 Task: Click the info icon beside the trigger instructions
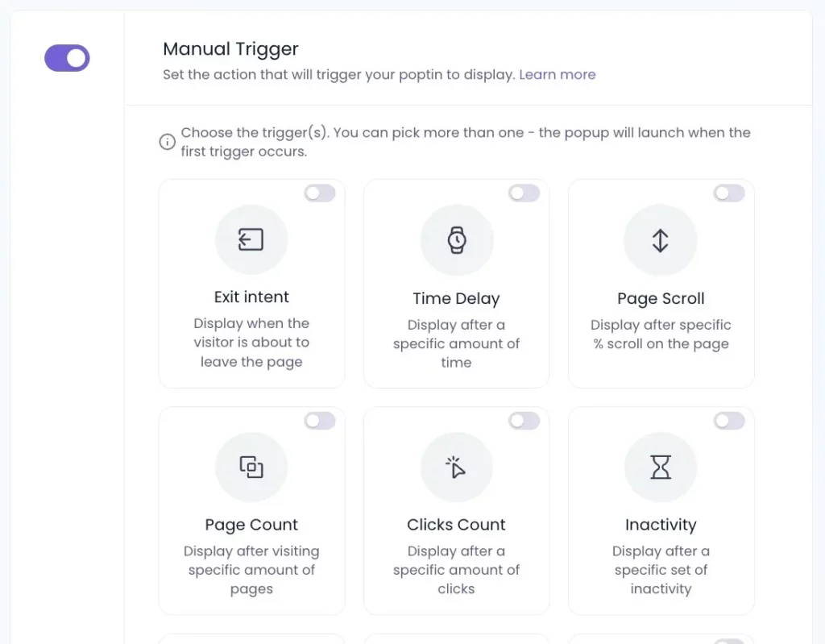(x=167, y=141)
